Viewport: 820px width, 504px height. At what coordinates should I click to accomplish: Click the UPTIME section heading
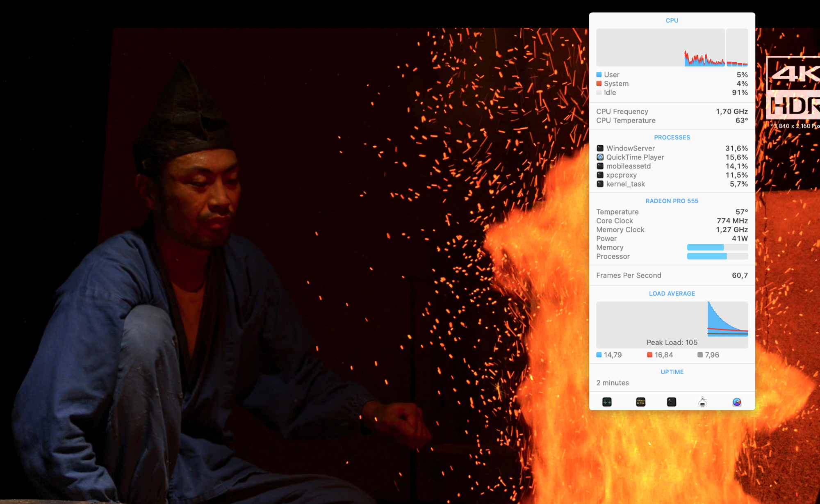tap(672, 372)
